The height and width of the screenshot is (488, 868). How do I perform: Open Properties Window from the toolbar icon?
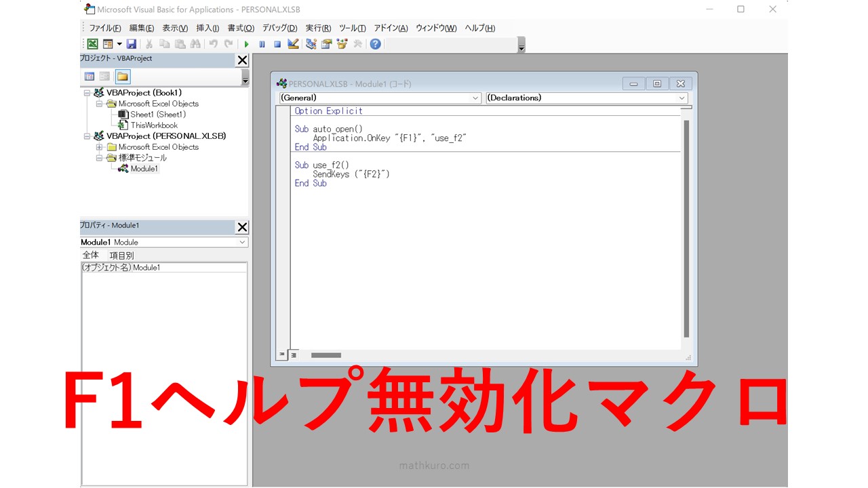[x=327, y=44]
